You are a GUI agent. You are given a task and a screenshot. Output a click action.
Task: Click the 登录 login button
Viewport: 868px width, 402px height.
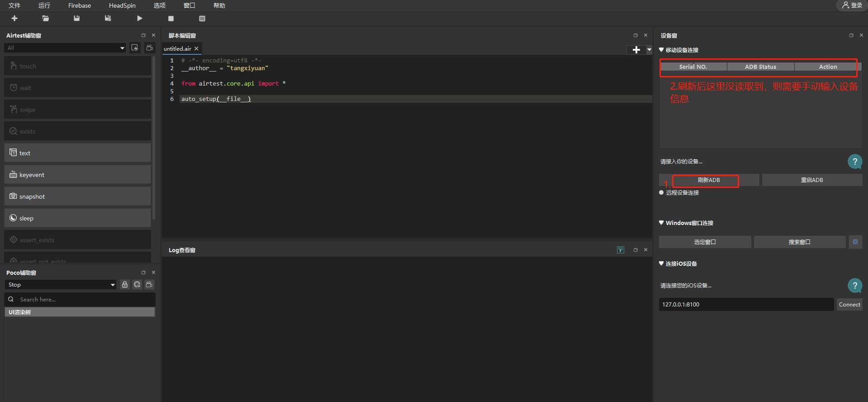[852, 5]
